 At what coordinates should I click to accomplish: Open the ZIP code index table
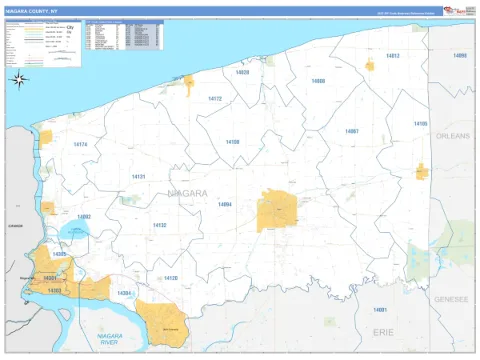point(124,35)
